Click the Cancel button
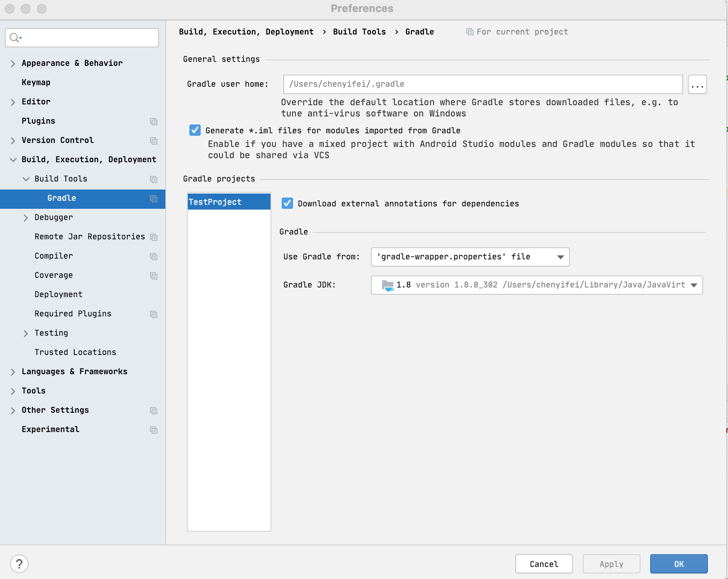This screenshot has height=579, width=728. pyautogui.click(x=544, y=564)
